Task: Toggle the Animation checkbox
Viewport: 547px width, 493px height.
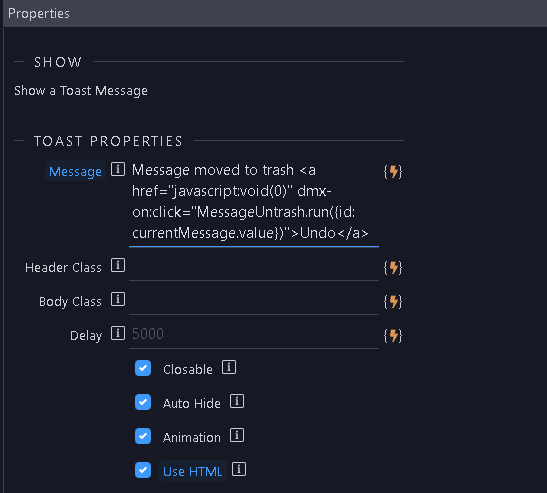Action: click(143, 436)
